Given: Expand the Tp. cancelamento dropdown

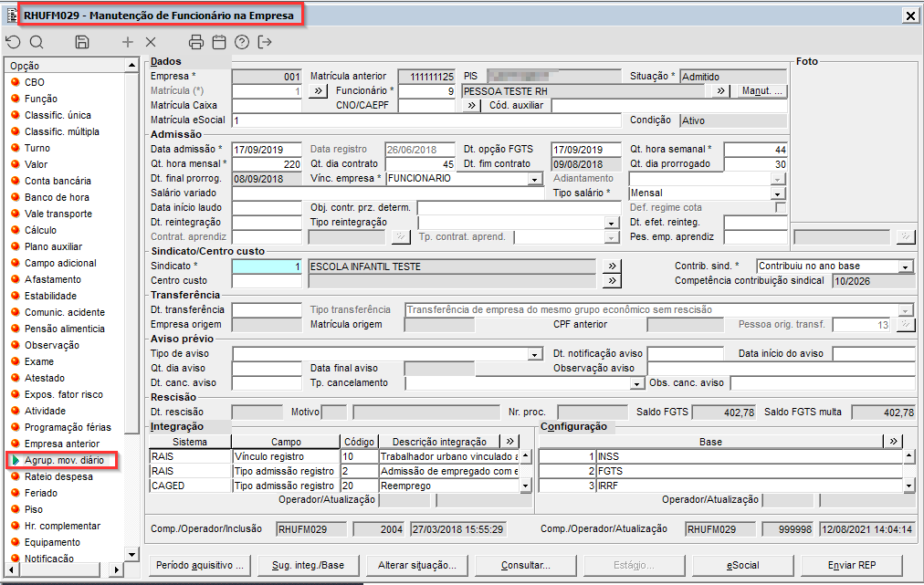Looking at the screenshot, I should 636,383.
